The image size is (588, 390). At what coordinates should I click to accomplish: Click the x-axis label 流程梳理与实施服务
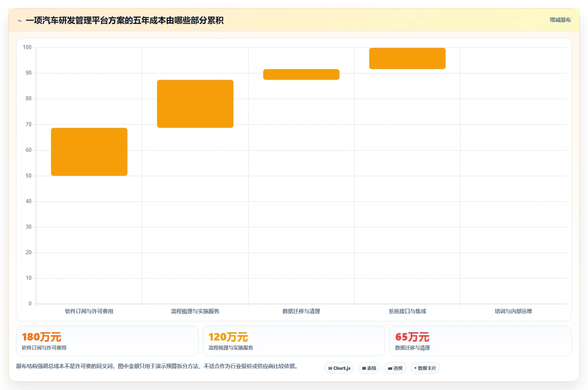tap(195, 311)
